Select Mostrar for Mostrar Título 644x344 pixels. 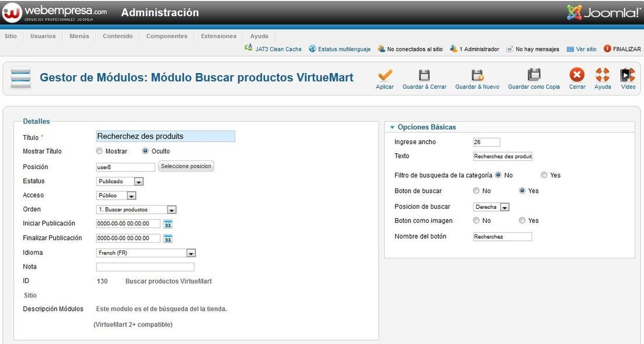(100, 151)
